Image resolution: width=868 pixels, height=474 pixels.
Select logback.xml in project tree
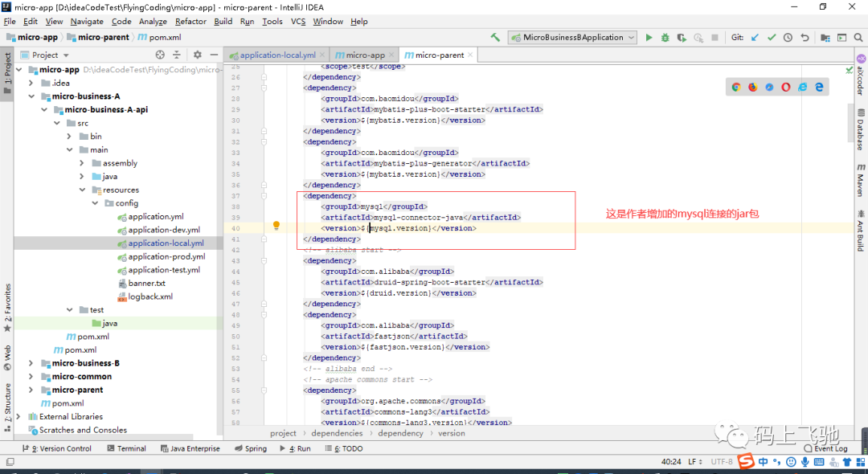[x=145, y=296]
